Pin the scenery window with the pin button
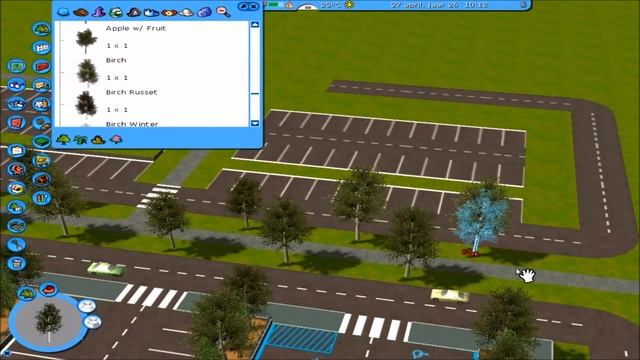The width and height of the screenshot is (640, 360). click(243, 6)
